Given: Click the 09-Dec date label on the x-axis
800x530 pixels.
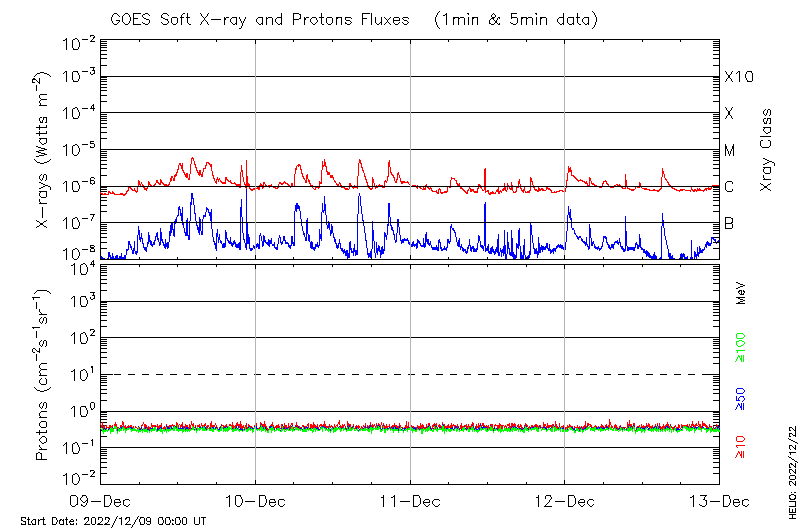Looking at the screenshot, I should click(x=100, y=502).
